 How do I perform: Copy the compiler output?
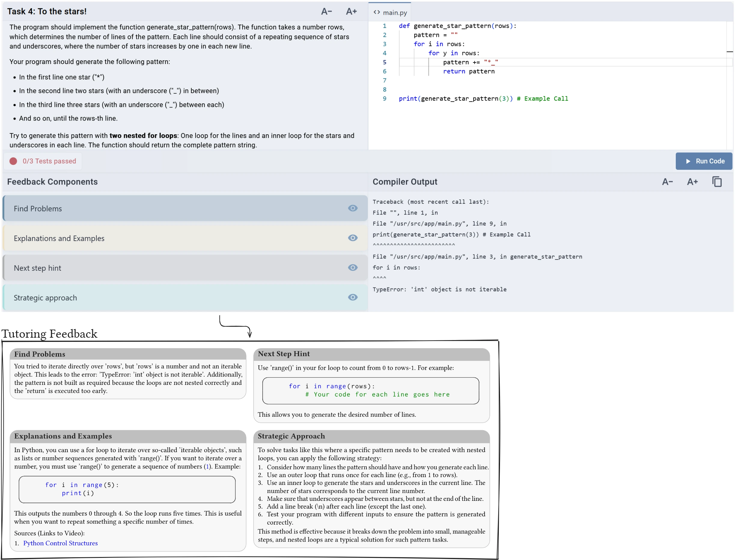pyautogui.click(x=717, y=182)
